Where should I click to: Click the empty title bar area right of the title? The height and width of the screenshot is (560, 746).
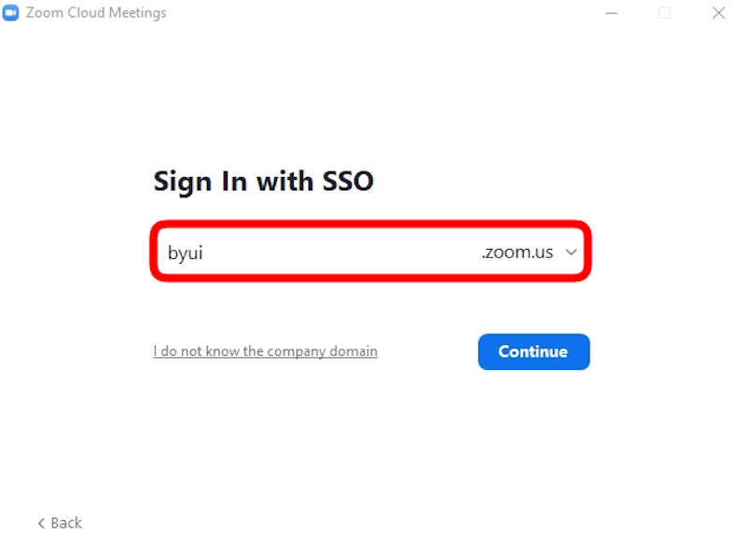click(x=373, y=13)
